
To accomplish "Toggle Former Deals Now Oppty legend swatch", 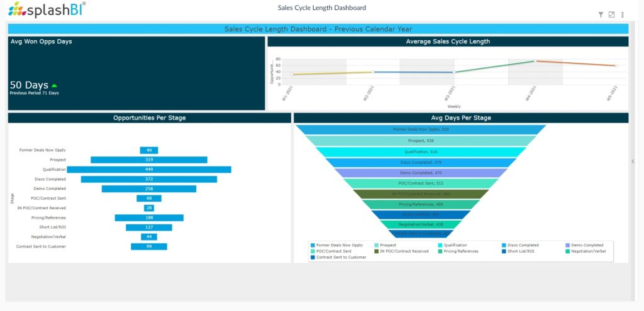I will coord(313,245).
